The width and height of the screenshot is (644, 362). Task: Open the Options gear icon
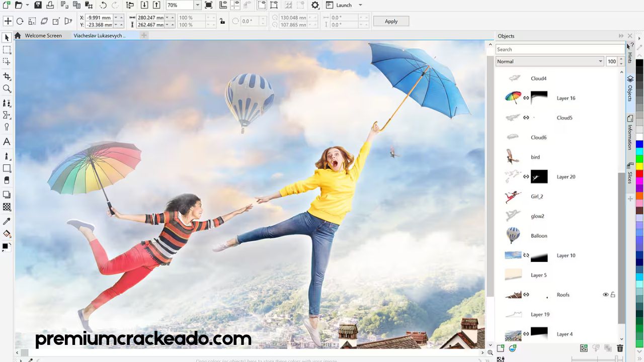[x=315, y=5]
